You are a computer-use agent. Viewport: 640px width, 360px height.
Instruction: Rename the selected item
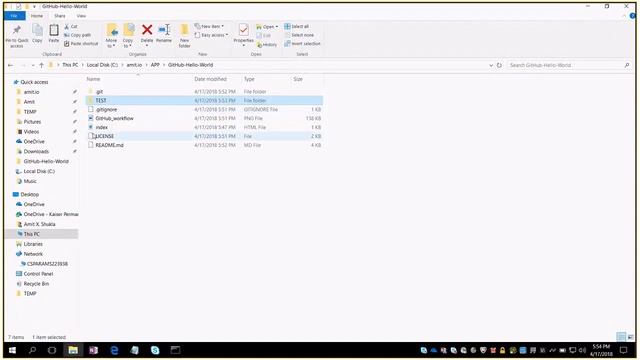tap(164, 33)
